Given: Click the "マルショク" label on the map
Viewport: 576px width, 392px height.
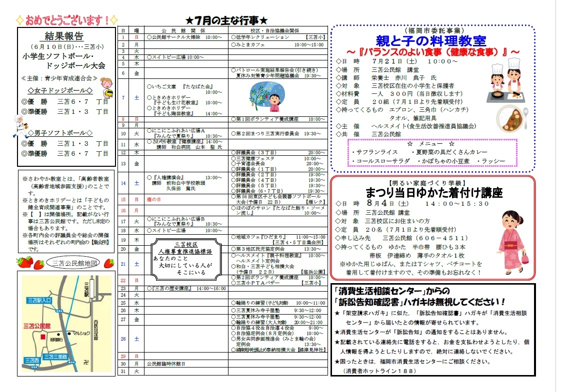Looking at the screenshot, I should 81,333.
